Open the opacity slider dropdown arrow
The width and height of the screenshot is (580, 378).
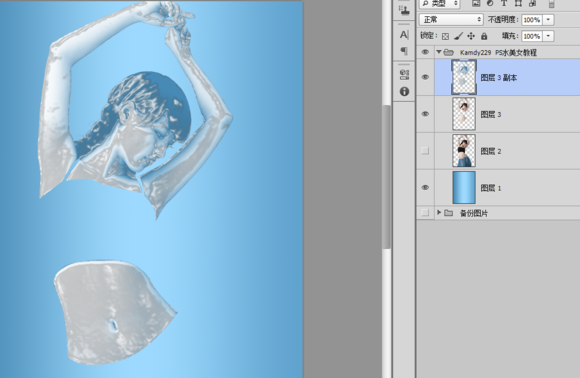(x=548, y=20)
